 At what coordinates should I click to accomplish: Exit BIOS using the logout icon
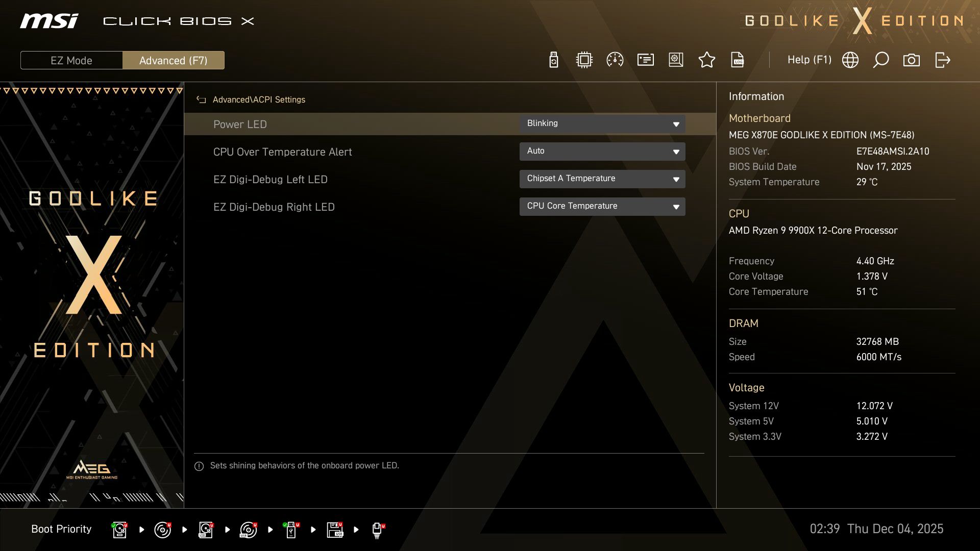[x=943, y=60]
